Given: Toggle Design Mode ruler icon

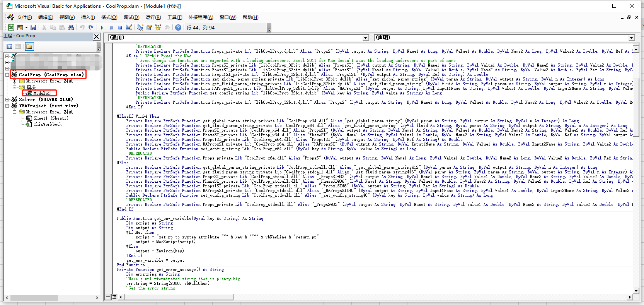Looking at the screenshot, I should click(x=129, y=27).
